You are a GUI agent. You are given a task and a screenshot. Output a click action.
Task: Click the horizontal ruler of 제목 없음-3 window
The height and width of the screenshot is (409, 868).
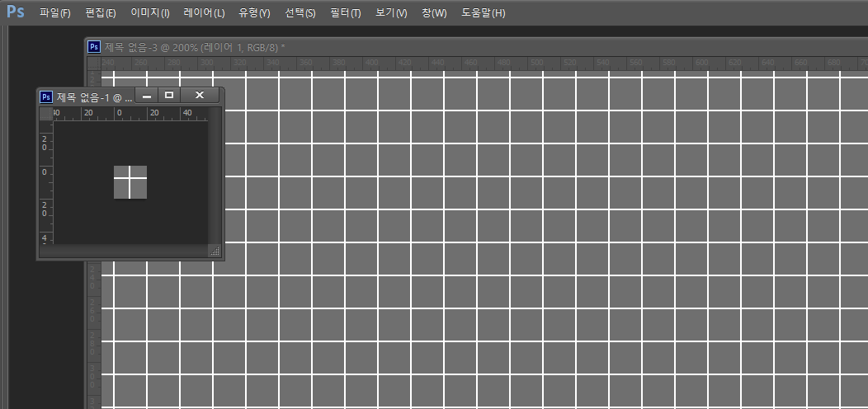click(x=484, y=63)
